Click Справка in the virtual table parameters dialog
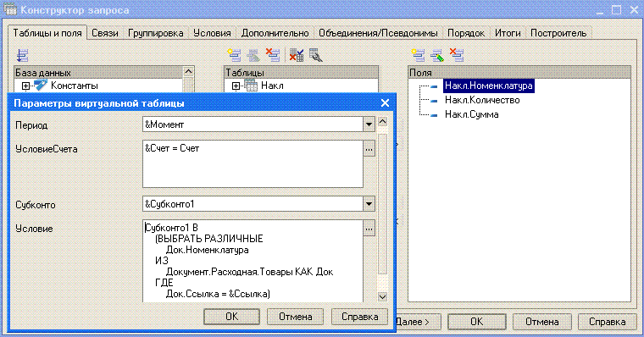This screenshot has height=337, width=644. pos(360,317)
